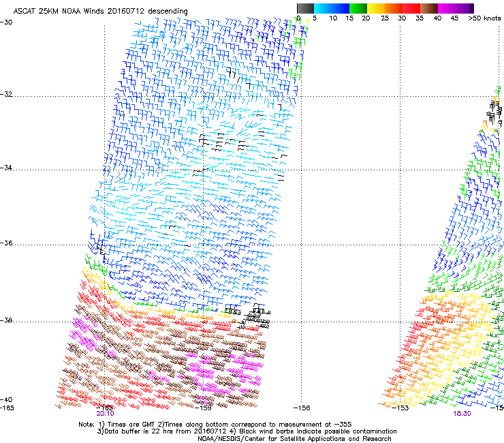Viewport: 504px width, 443px height.
Task: Click the '25' label under the color bar
Action: [x=385, y=18]
